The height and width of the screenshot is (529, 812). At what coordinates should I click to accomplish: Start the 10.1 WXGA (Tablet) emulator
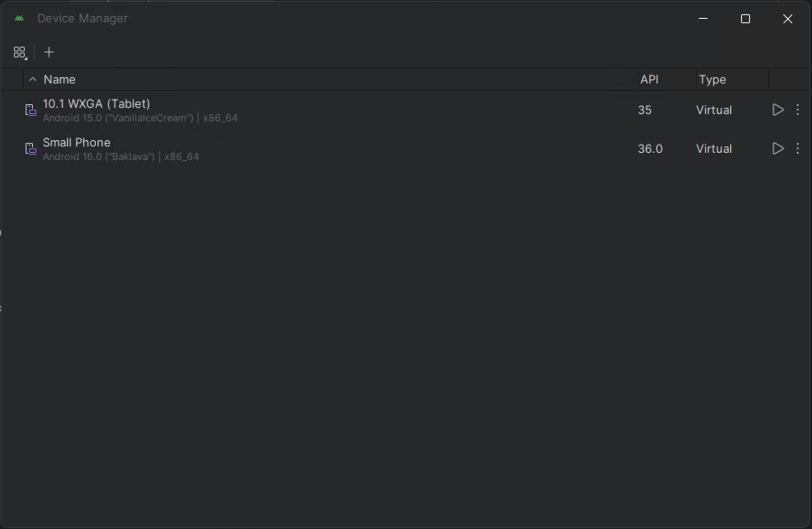(777, 110)
